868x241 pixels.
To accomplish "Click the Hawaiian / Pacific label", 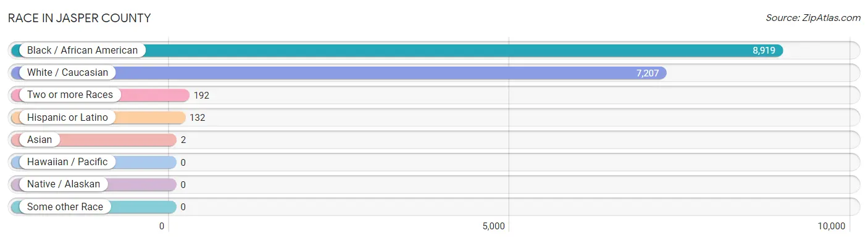I will point(67,162).
